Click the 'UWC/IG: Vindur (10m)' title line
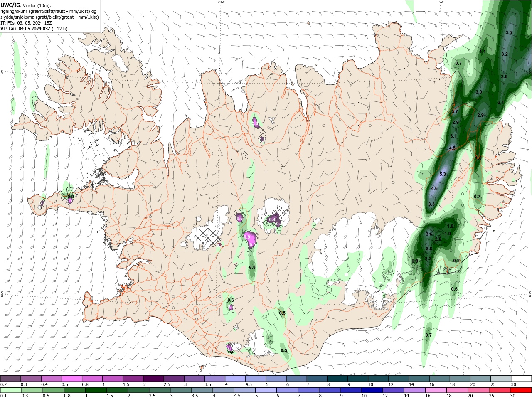Viewport: 532px width, 399px height. click(26, 5)
